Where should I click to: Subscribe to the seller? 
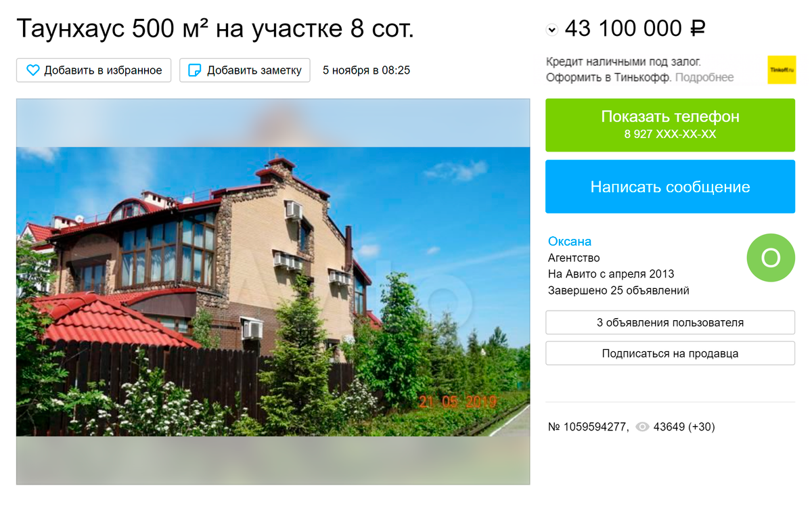tap(670, 353)
